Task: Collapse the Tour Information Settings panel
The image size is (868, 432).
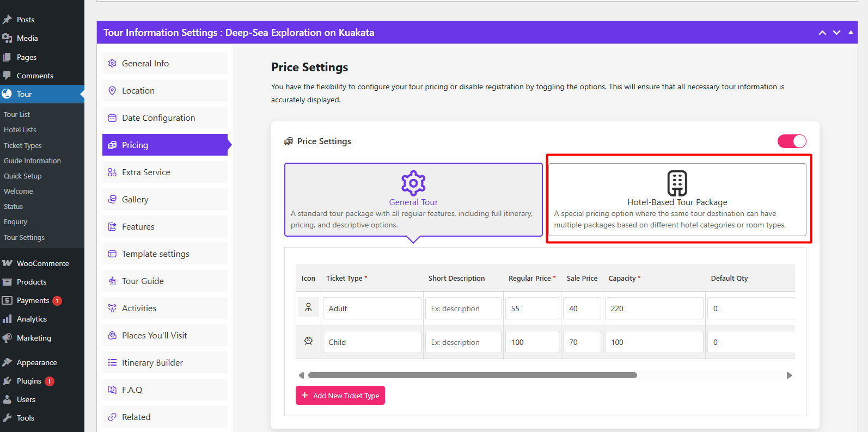Action: click(851, 33)
